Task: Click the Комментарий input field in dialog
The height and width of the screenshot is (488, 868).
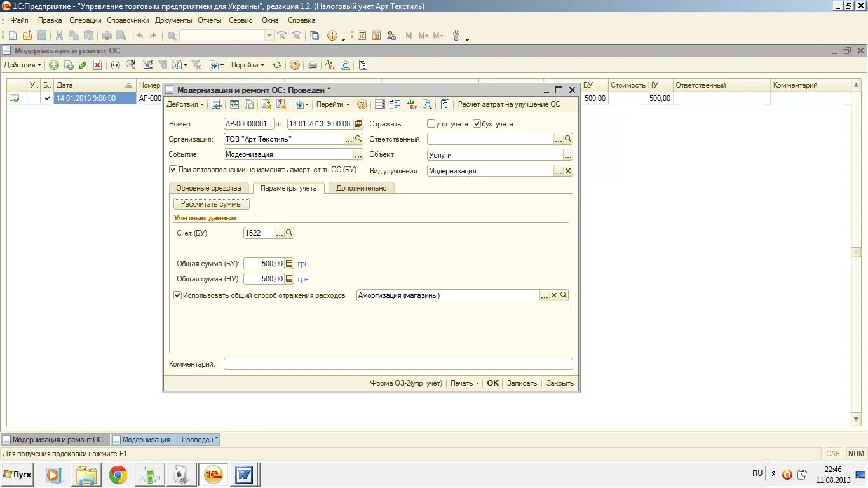Action: [x=398, y=364]
